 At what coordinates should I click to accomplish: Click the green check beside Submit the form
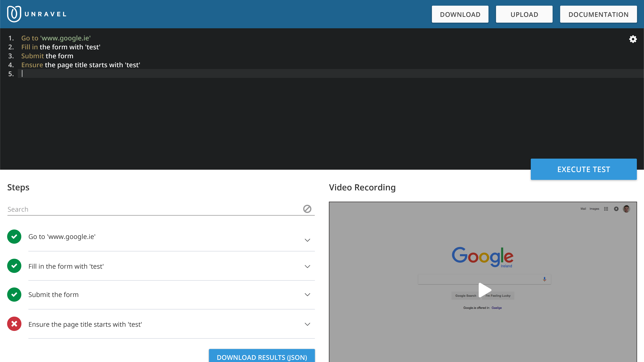(x=14, y=294)
